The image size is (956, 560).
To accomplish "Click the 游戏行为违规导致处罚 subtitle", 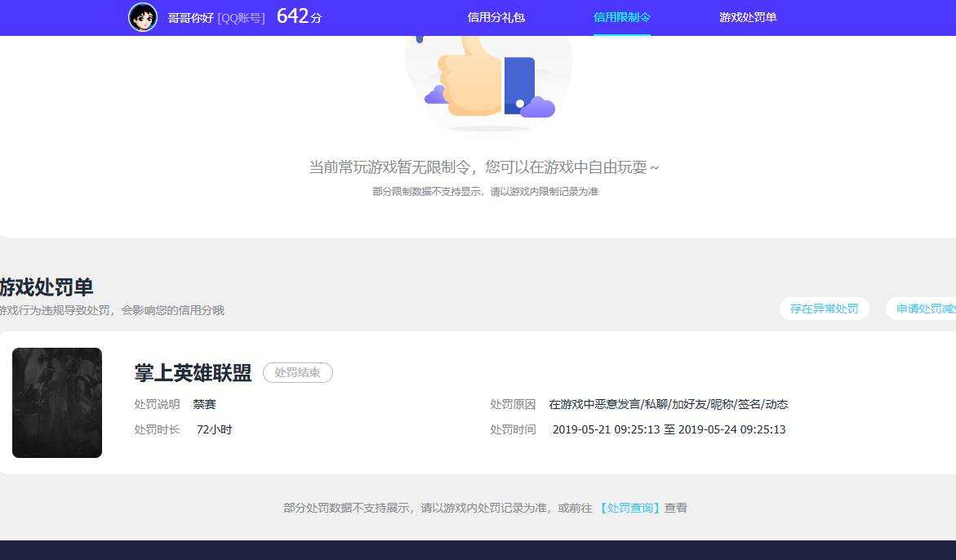I will [x=112, y=310].
